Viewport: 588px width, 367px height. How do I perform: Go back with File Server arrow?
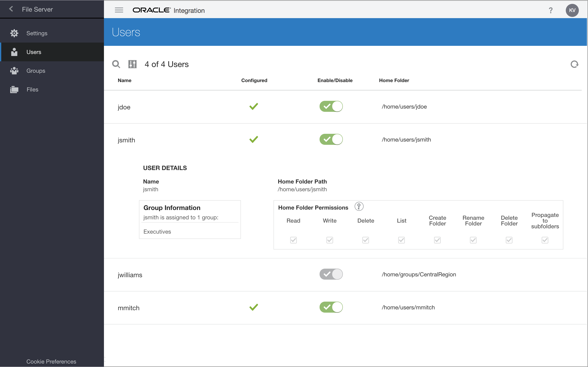11,9
